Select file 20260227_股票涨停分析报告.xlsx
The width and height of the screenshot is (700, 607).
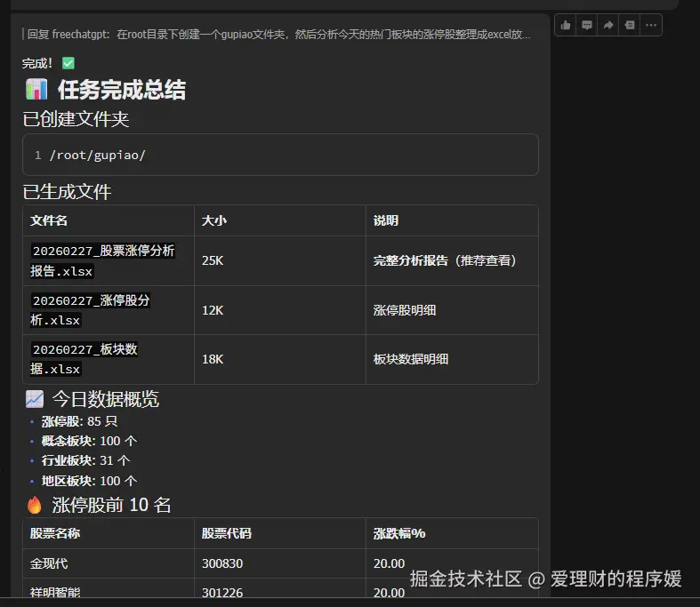click(x=102, y=261)
